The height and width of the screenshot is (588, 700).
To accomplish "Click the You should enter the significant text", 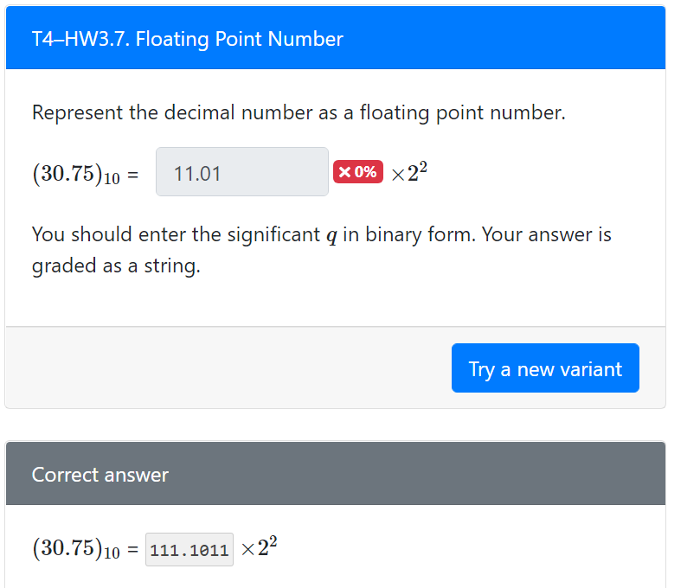I will pyautogui.click(x=176, y=234).
